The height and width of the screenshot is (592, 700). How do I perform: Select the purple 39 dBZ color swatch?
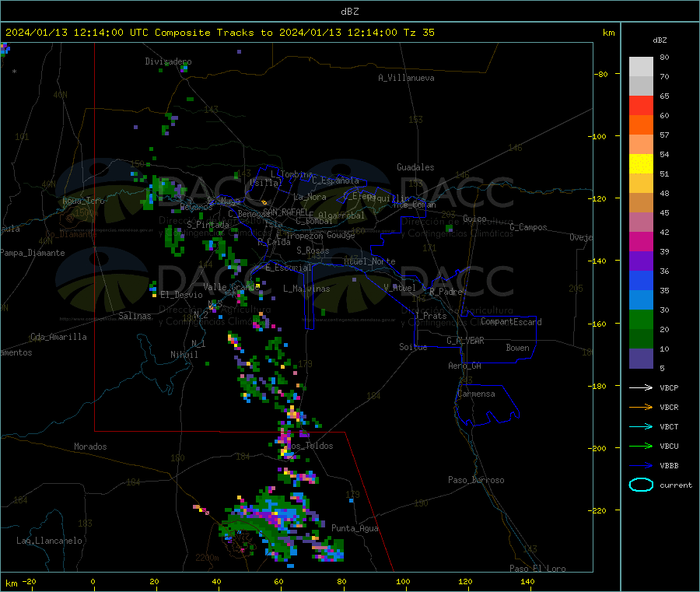[x=641, y=261]
